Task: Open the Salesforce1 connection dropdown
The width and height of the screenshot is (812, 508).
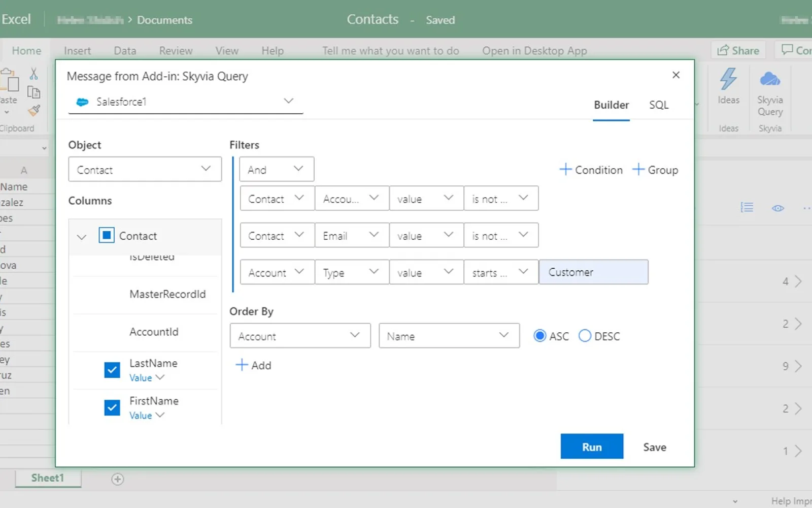Action: coord(186,102)
